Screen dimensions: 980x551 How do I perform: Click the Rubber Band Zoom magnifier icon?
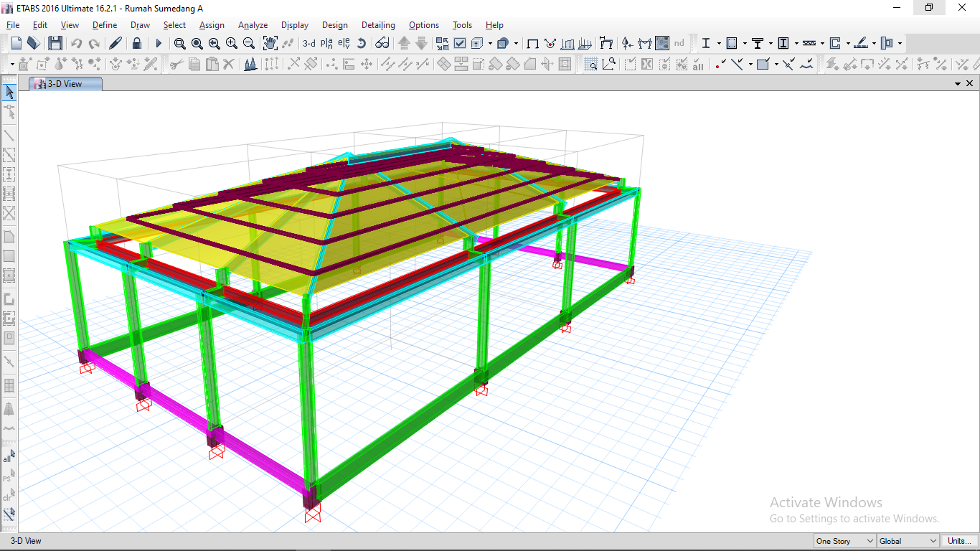180,44
